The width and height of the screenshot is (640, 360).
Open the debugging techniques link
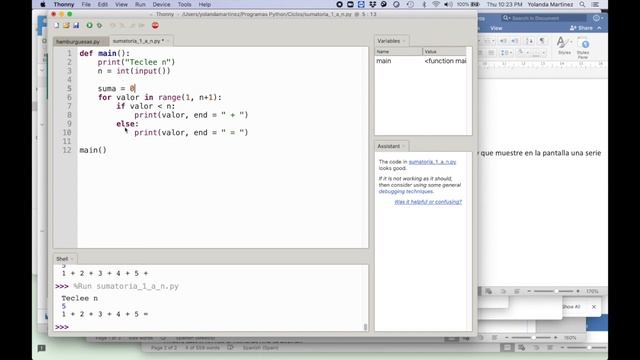tap(406, 191)
